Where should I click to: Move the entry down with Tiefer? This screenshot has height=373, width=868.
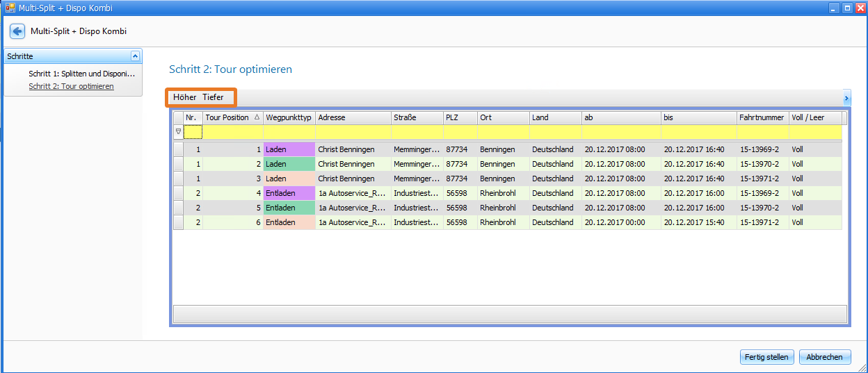[214, 98]
